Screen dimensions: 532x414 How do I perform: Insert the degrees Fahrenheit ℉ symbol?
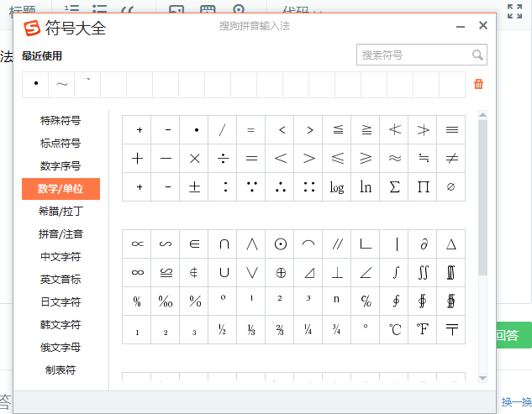[x=423, y=329]
